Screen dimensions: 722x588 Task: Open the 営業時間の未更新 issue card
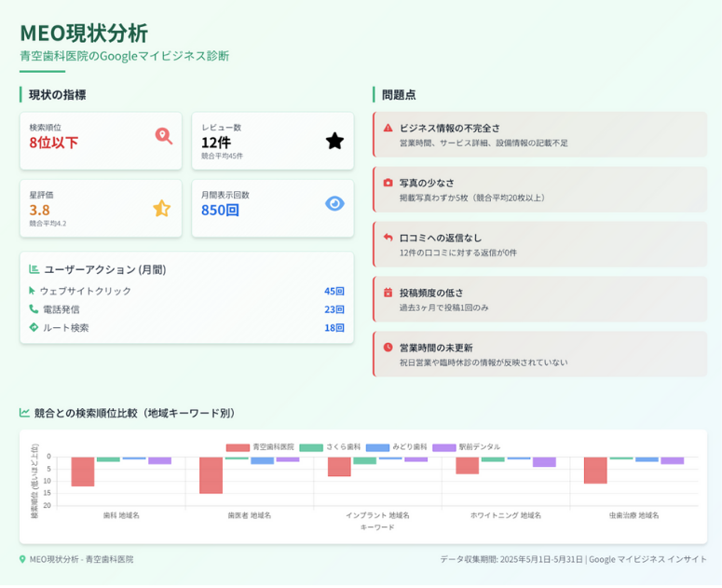[539, 353]
